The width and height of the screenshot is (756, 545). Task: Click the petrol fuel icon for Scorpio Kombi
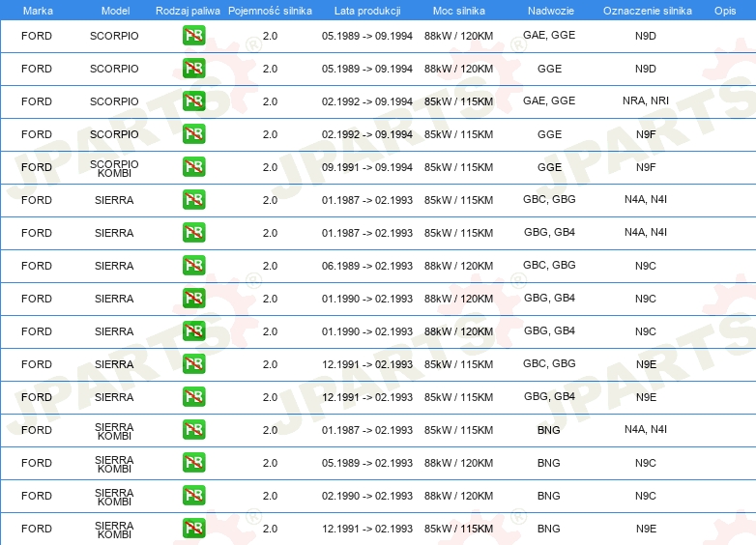[193, 167]
